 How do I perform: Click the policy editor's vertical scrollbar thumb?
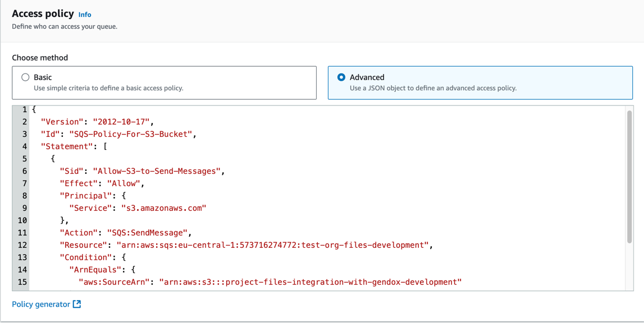629,177
